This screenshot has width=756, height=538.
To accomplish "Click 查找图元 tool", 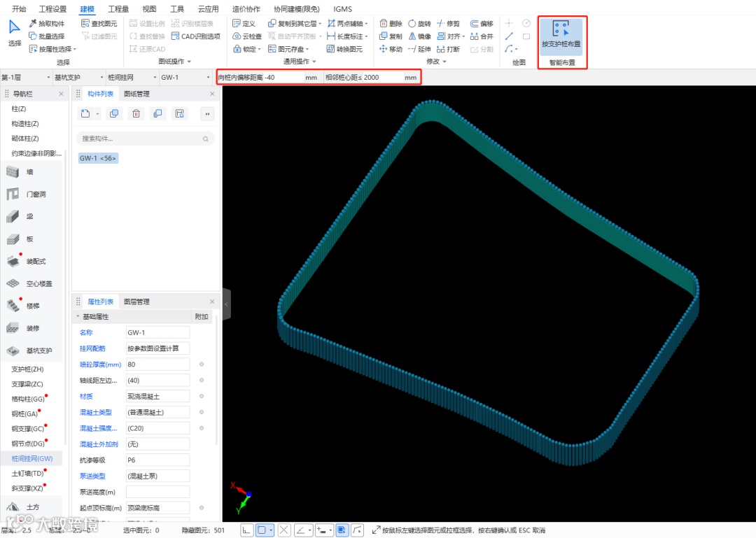I will [x=99, y=23].
